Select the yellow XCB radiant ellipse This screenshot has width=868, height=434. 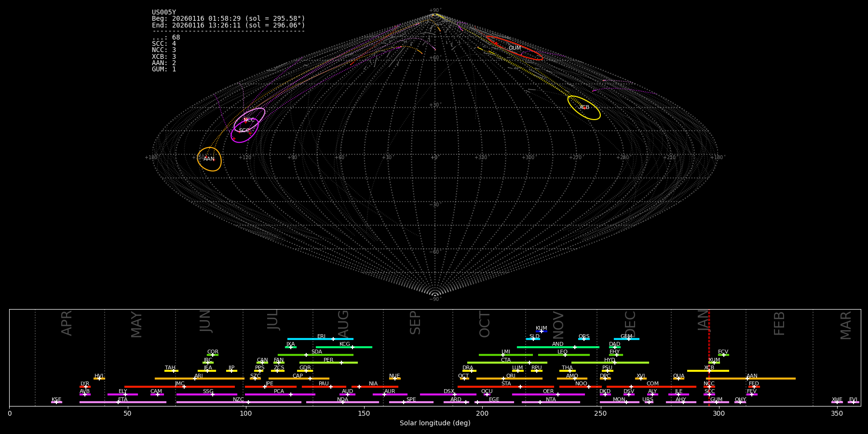point(584,108)
